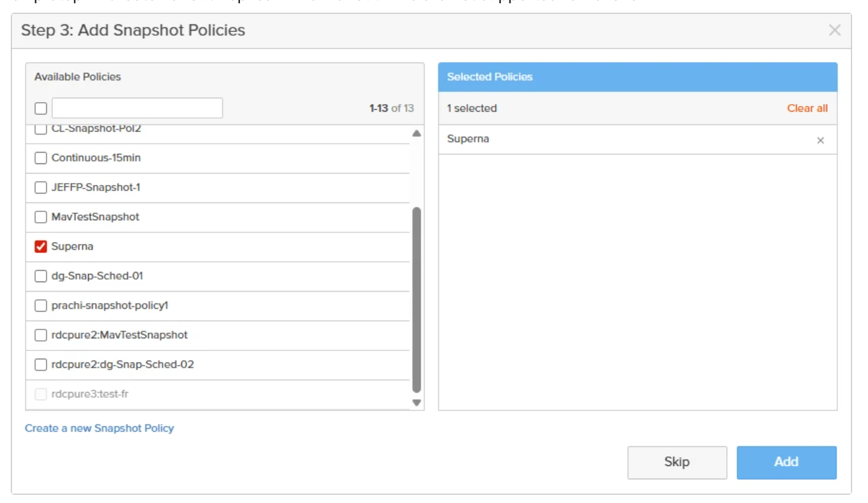This screenshot has height=503, width=868.
Task: Click the Available Policies filter field
Action: tap(137, 108)
